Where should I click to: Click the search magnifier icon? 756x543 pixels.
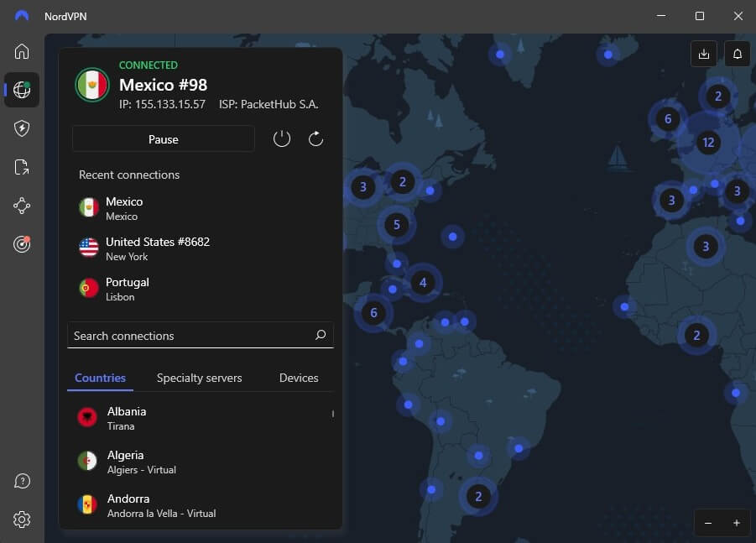click(x=321, y=335)
